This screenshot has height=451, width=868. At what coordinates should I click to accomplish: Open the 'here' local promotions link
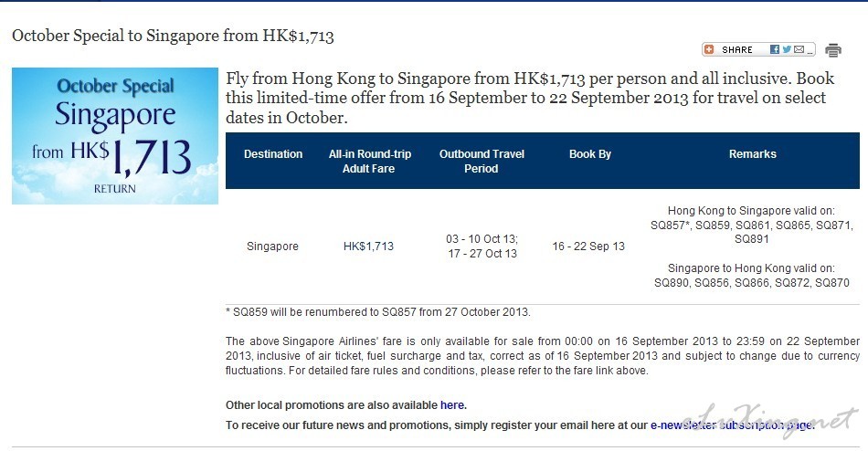(451, 405)
